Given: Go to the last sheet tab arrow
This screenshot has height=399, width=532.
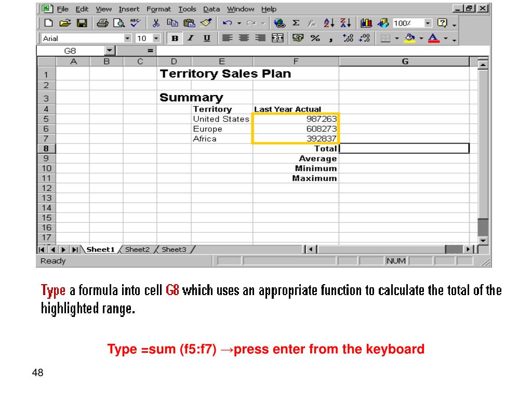Looking at the screenshot, I should coord(75,250).
